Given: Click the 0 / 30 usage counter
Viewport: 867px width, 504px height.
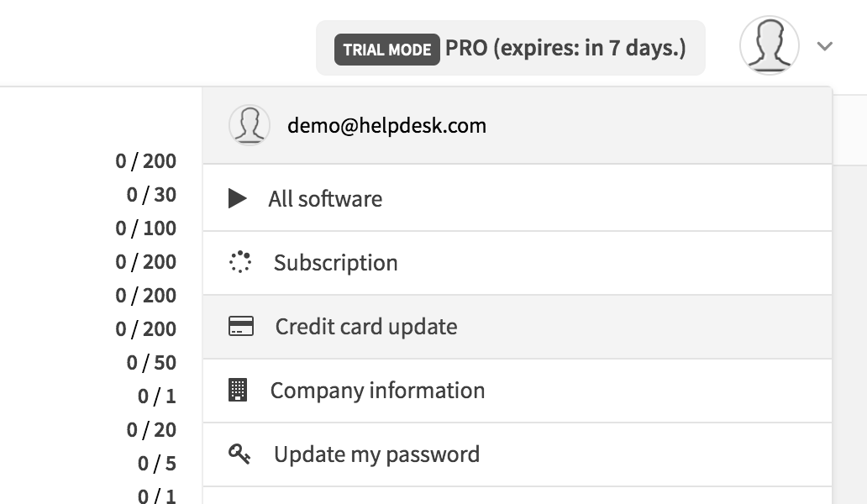Looking at the screenshot, I should (x=151, y=195).
